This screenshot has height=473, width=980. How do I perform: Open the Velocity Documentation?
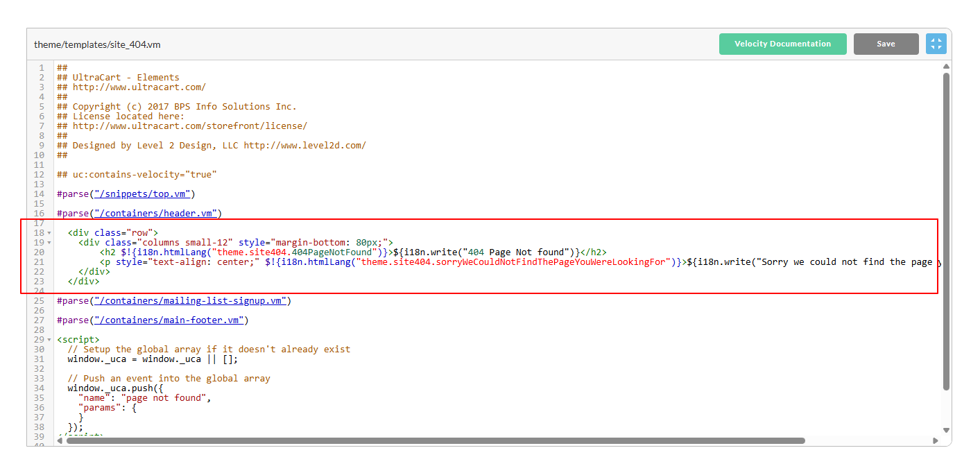coord(782,44)
